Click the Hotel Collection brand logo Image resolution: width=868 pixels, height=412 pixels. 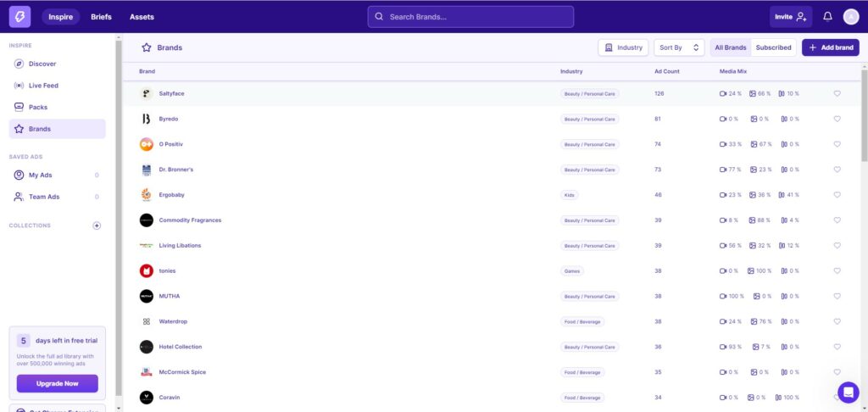[146, 347]
